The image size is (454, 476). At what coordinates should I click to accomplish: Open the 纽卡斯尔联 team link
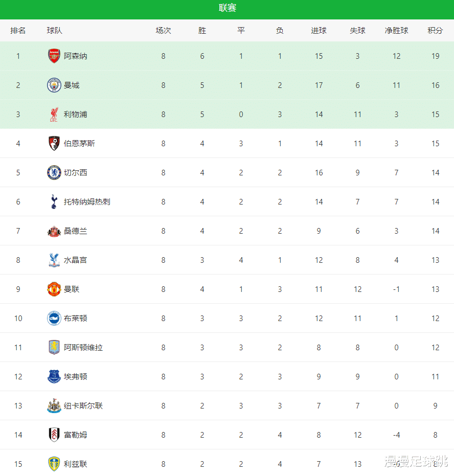pos(83,406)
